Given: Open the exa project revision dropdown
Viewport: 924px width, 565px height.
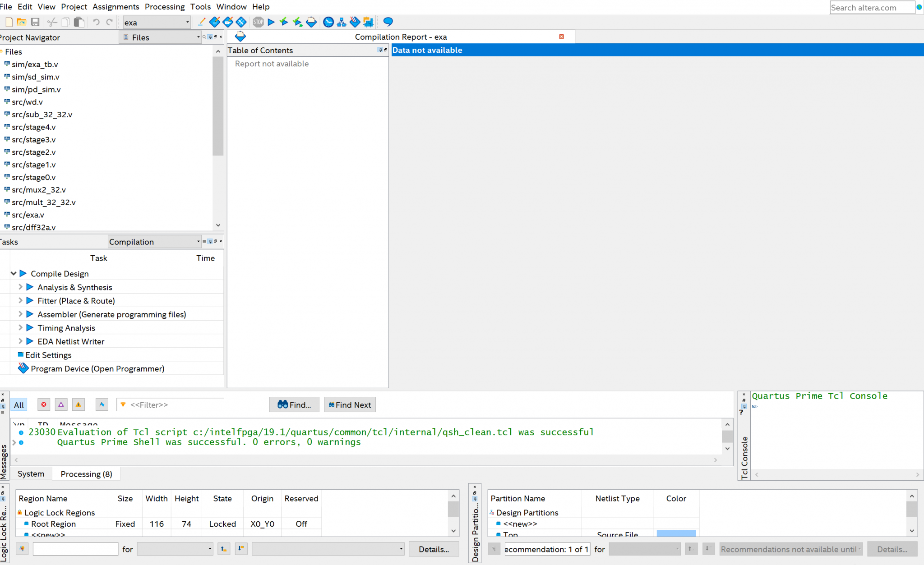Looking at the screenshot, I should tap(157, 22).
